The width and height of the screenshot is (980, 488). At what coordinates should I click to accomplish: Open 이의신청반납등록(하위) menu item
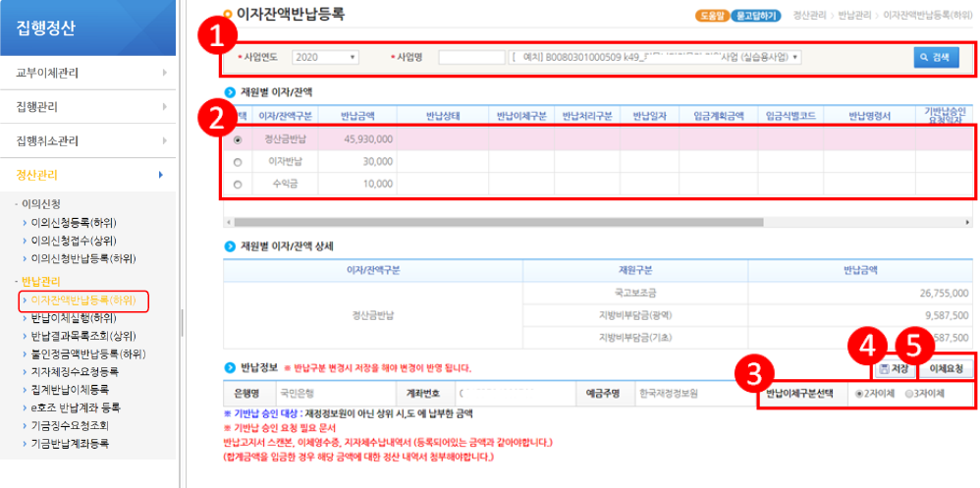tap(83, 258)
